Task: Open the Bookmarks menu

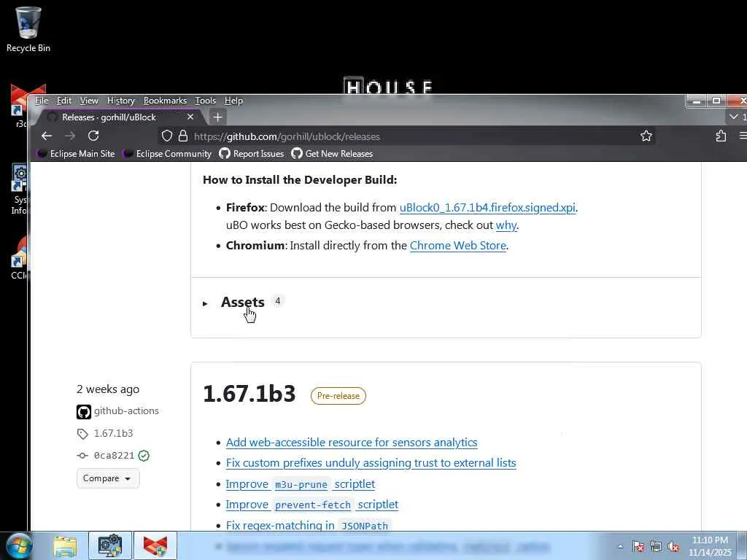Action: pos(165,101)
